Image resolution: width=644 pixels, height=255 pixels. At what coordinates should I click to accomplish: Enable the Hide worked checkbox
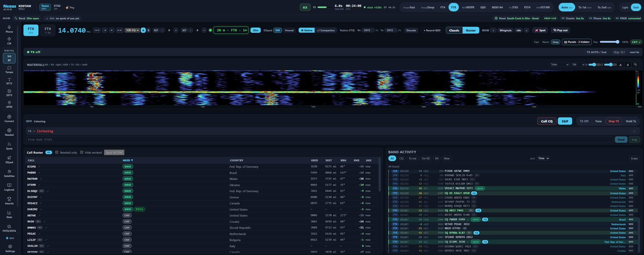[82, 152]
